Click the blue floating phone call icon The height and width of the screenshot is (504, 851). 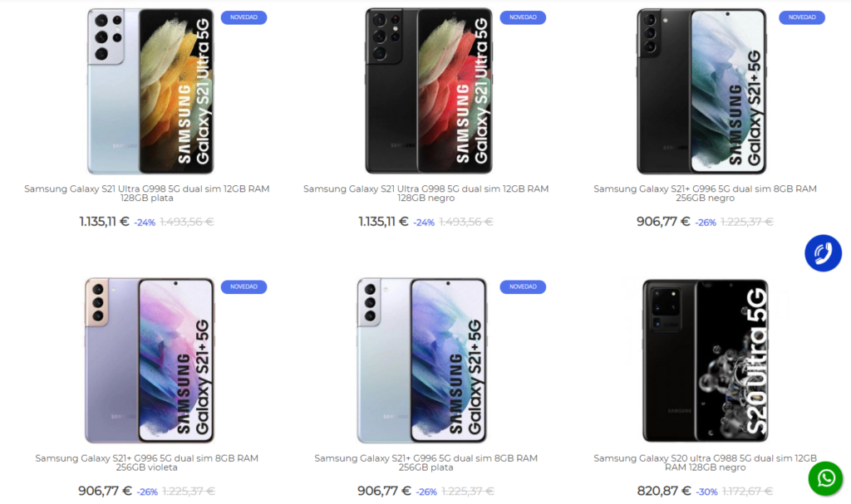[823, 252]
